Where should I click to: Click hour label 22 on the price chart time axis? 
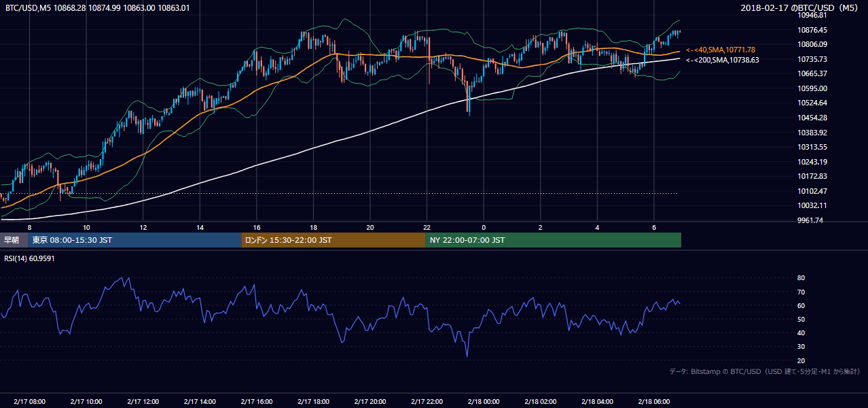coord(427,227)
